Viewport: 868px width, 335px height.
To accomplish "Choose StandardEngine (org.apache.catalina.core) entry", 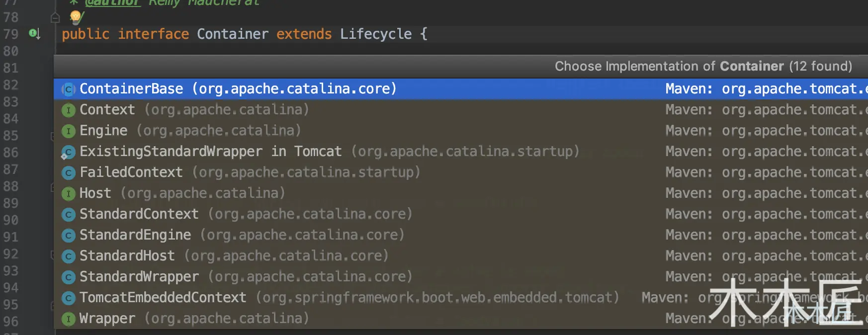I will pyautogui.click(x=242, y=235).
